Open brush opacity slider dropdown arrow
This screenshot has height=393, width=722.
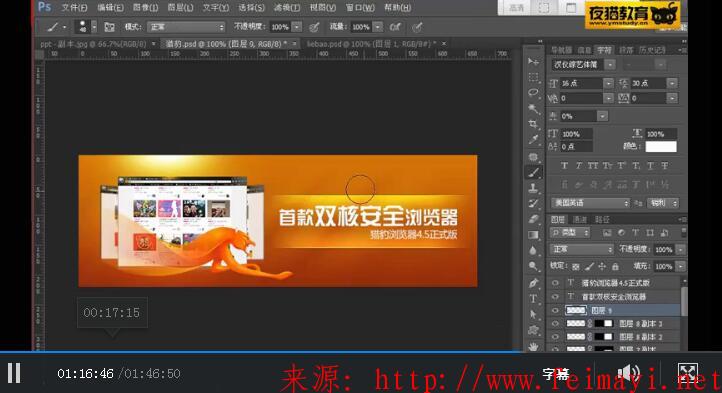[297, 27]
